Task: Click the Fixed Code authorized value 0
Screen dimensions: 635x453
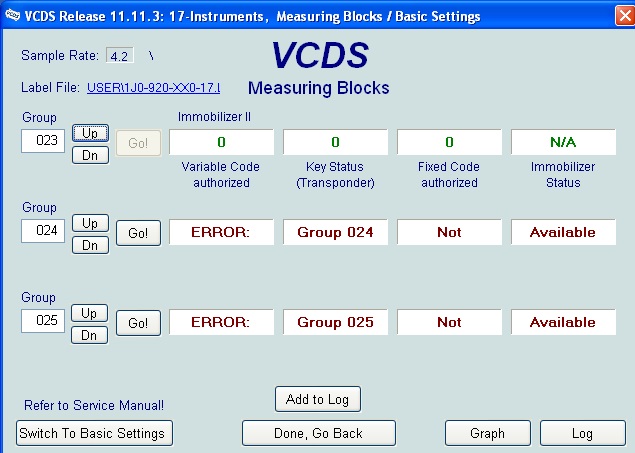Action: 450,142
